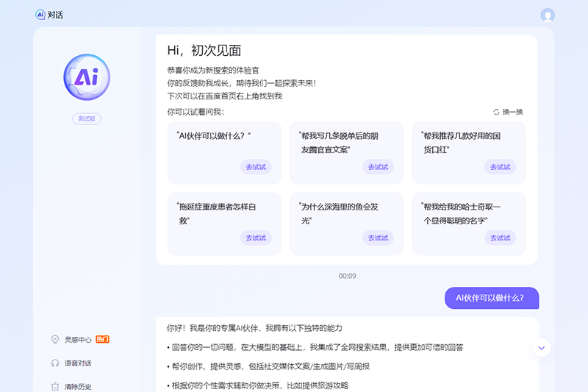The image size is (588, 392).
Task: Select the '拖延症重度患者怎样自救' card text
Action: click(216, 213)
